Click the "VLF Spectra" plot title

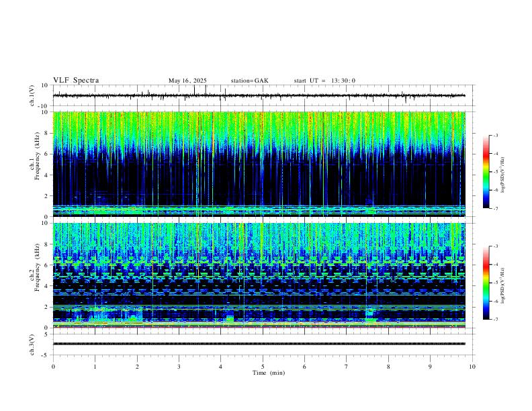pos(76,81)
